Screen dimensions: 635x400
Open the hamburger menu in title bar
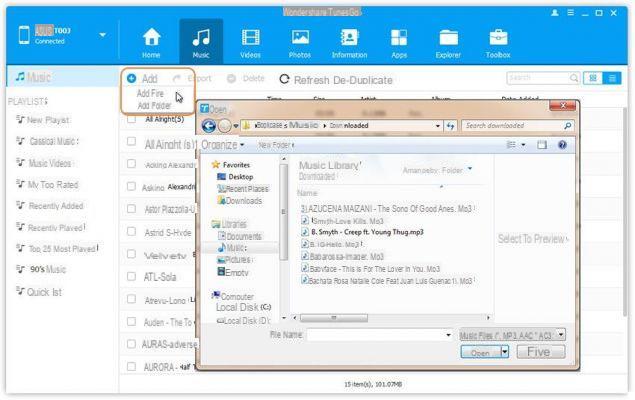coord(570,13)
